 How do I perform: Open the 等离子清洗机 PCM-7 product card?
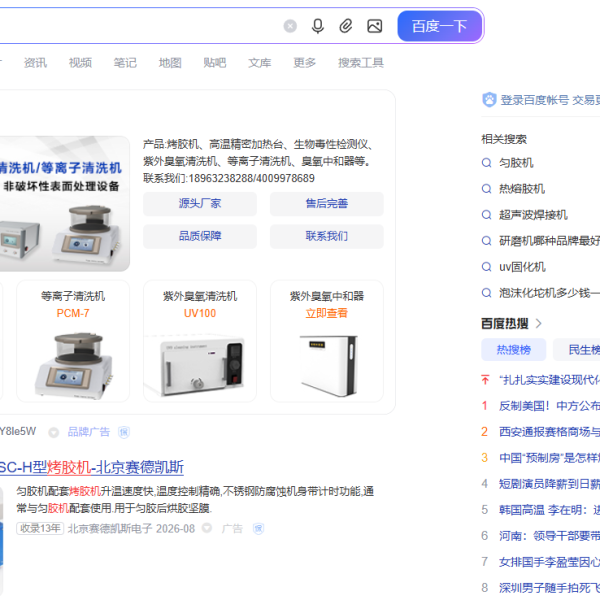pyautogui.click(x=73, y=341)
